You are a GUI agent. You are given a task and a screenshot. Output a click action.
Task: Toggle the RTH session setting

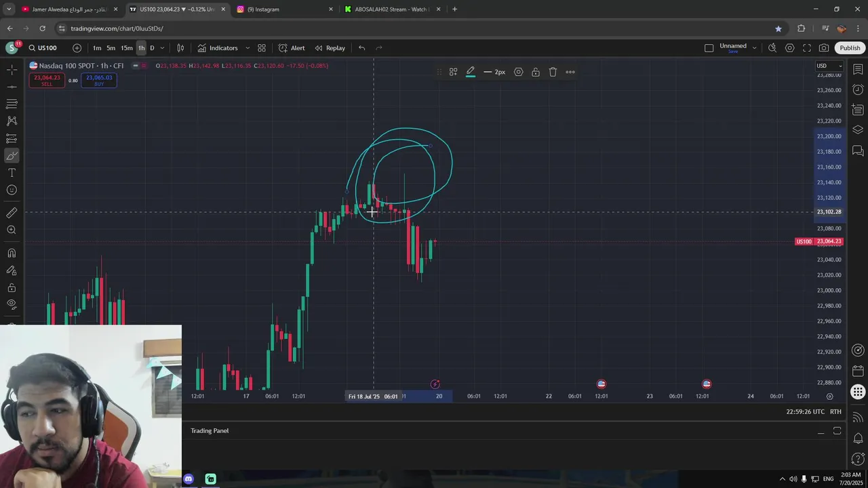835,412
